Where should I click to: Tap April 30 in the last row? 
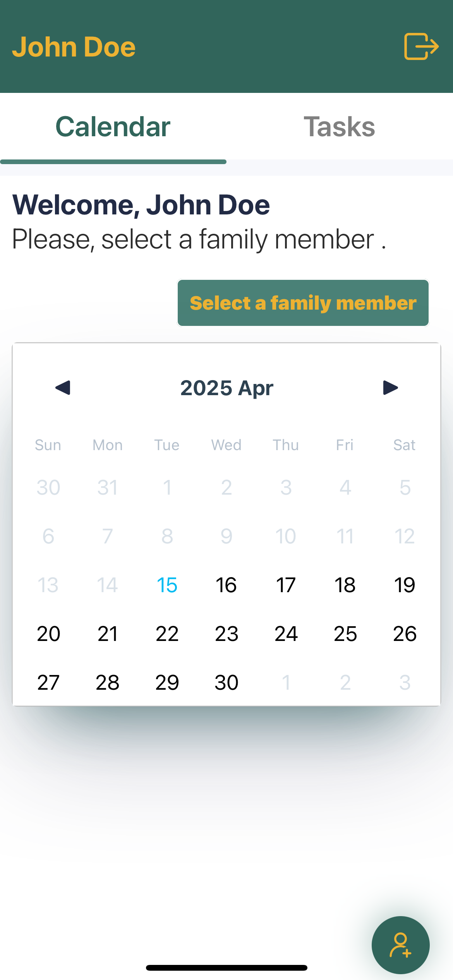coord(226,682)
